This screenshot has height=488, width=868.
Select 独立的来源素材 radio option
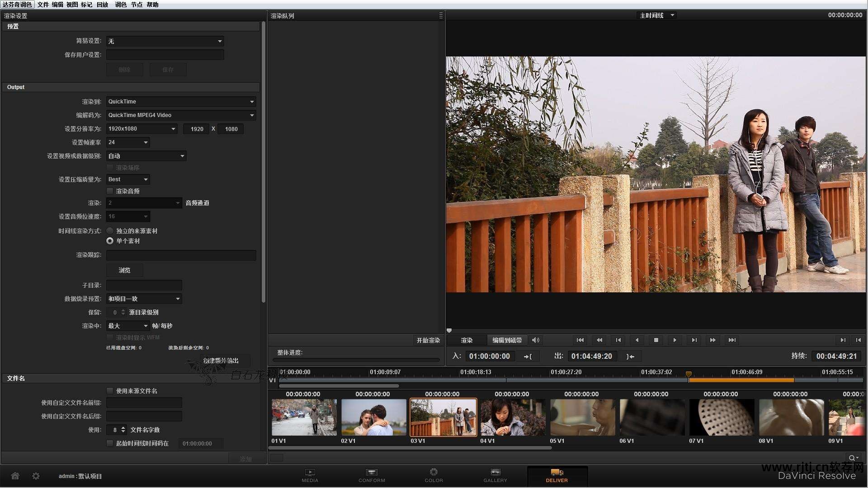[110, 231]
